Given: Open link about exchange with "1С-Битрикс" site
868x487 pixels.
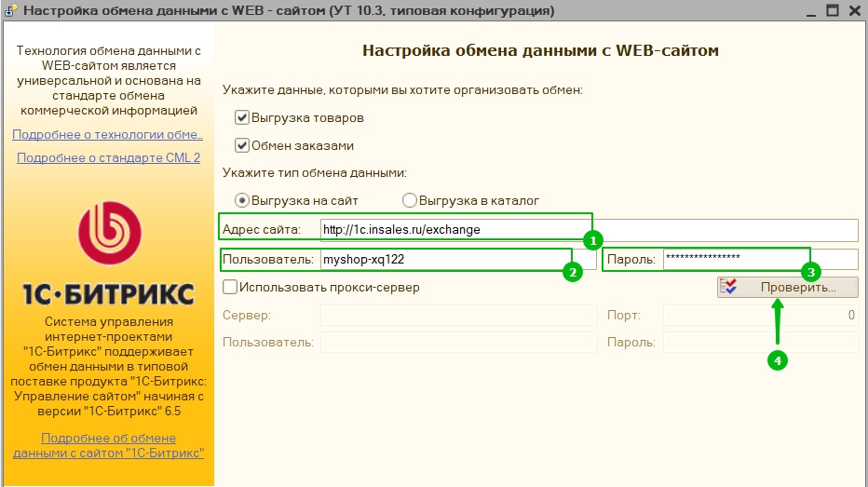Looking at the screenshot, I should [108, 445].
